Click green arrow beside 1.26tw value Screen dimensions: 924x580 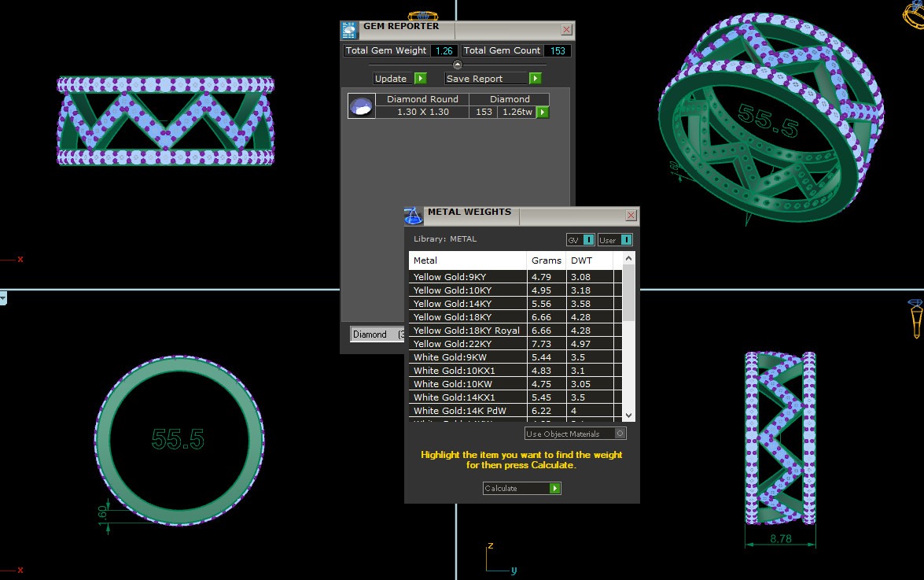(x=542, y=113)
